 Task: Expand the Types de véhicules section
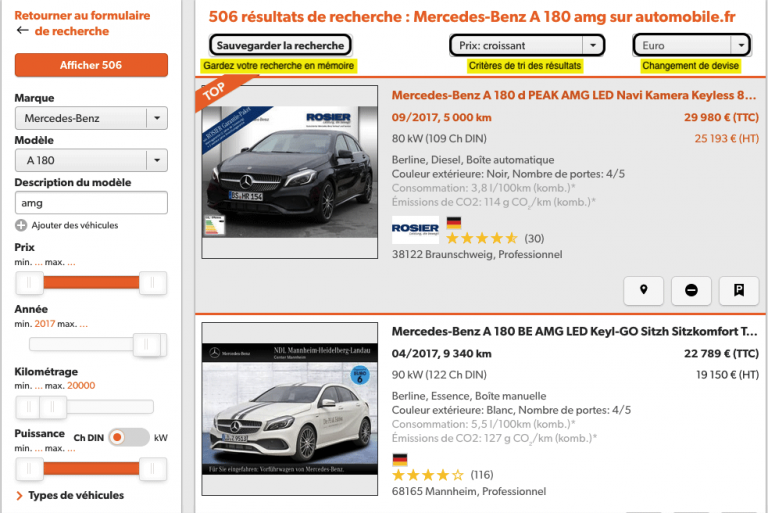coord(70,495)
